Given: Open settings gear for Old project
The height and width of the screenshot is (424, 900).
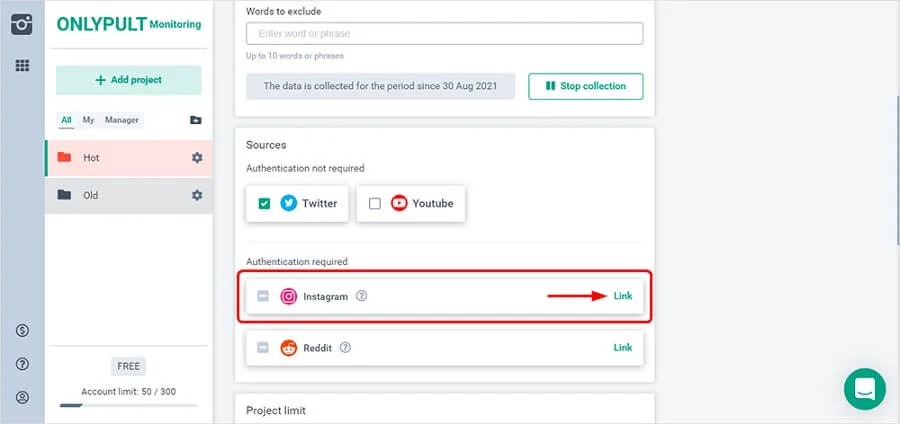Looking at the screenshot, I should 197,195.
